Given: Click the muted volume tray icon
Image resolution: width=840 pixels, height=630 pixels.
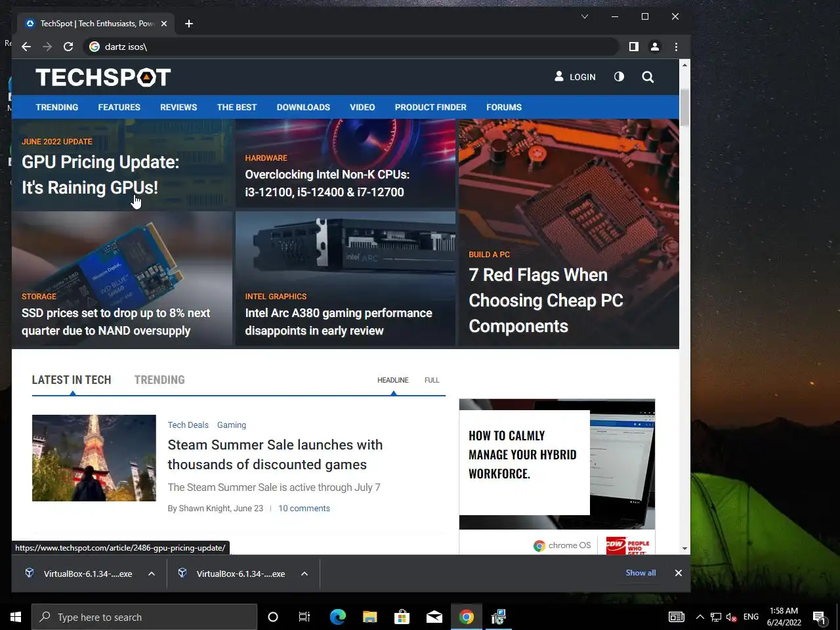Looking at the screenshot, I should coord(732,617).
